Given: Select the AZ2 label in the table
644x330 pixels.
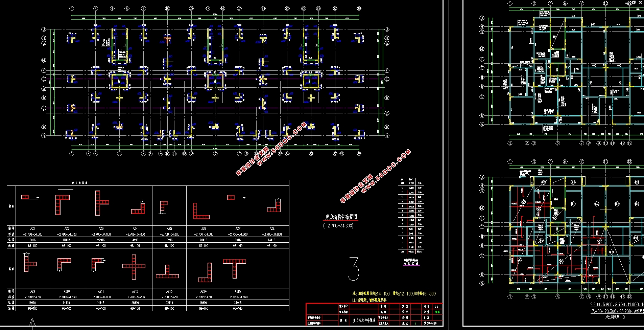Looking at the screenshot, I should 67,228.
